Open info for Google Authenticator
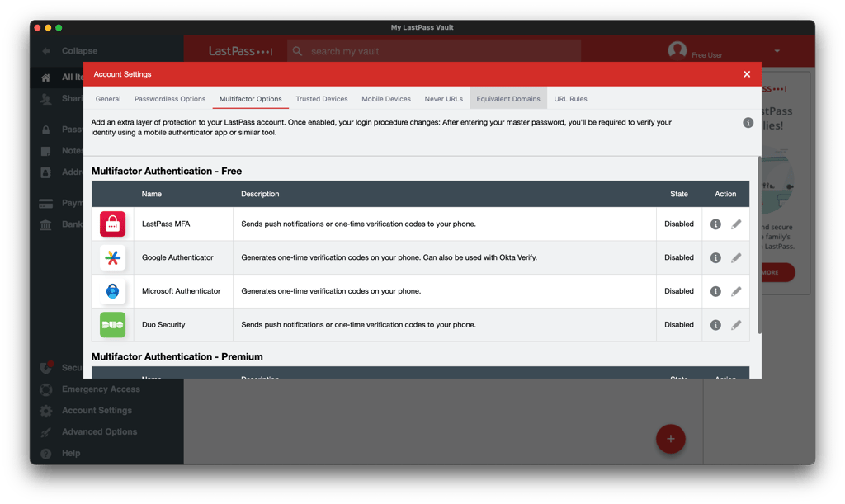The height and width of the screenshot is (504, 845). click(715, 258)
